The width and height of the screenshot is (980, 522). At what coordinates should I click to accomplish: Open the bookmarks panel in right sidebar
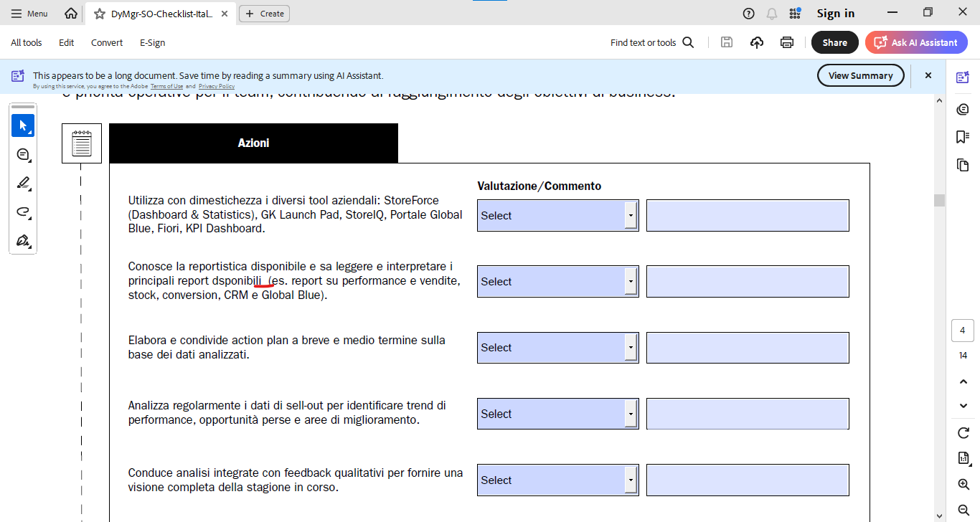(x=963, y=137)
